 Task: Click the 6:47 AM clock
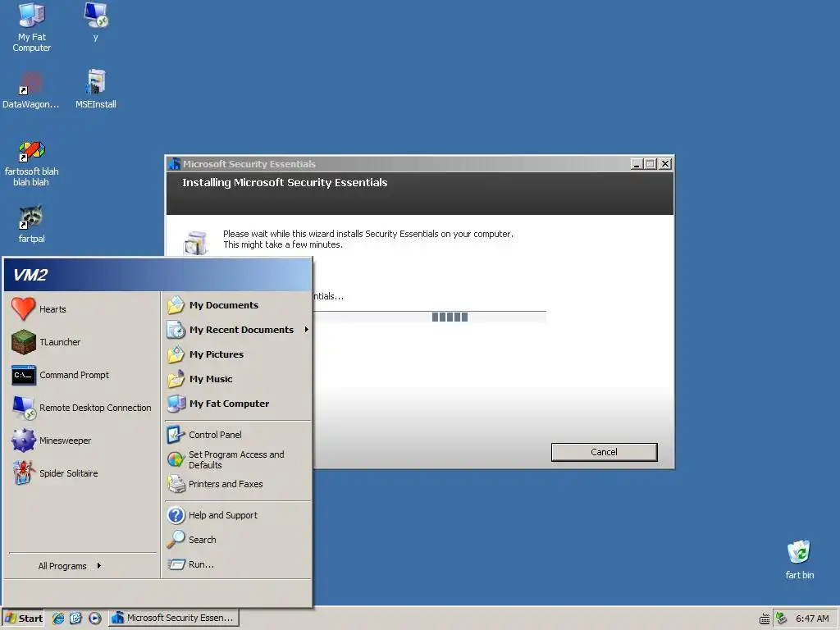pyautogui.click(x=812, y=619)
